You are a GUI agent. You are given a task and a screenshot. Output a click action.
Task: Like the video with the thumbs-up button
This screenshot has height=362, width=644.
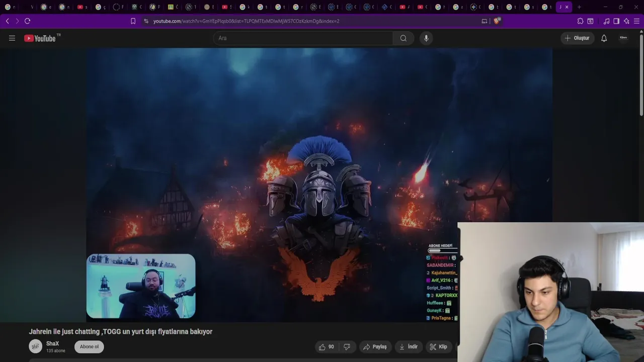tap(327, 347)
